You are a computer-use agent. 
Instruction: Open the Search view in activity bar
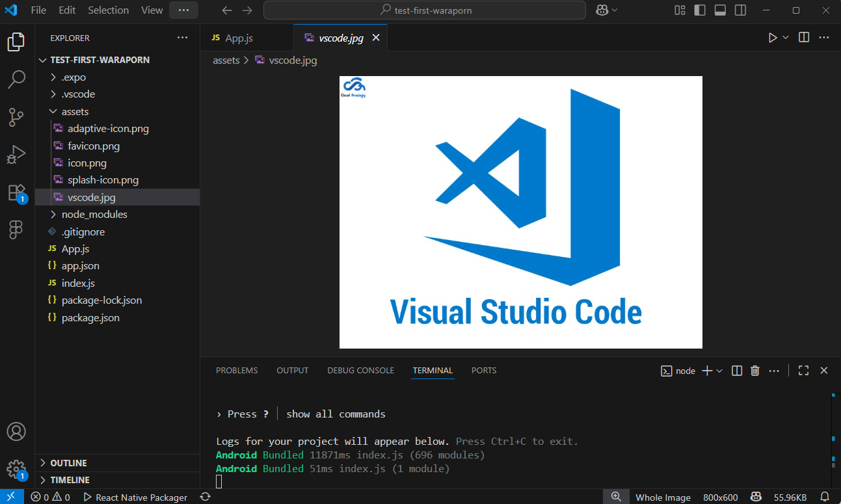16,80
